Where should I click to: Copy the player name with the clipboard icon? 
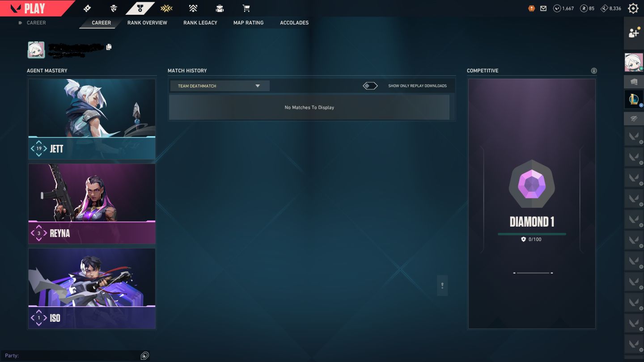(x=109, y=46)
